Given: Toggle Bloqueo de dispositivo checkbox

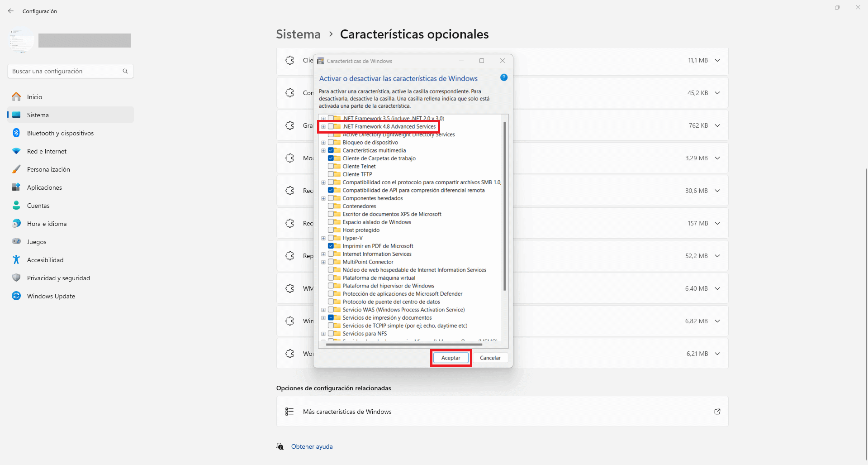Looking at the screenshot, I should click(x=331, y=142).
